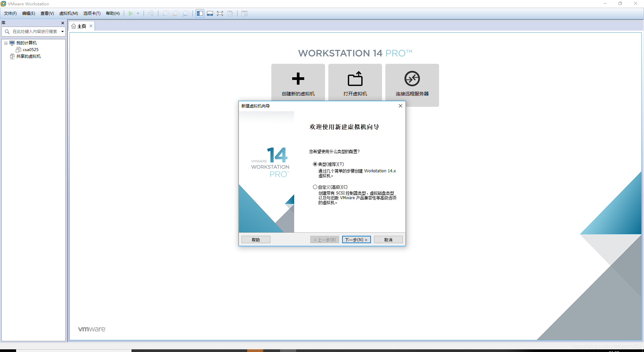Open the 查看(V) menu

[x=47, y=13]
